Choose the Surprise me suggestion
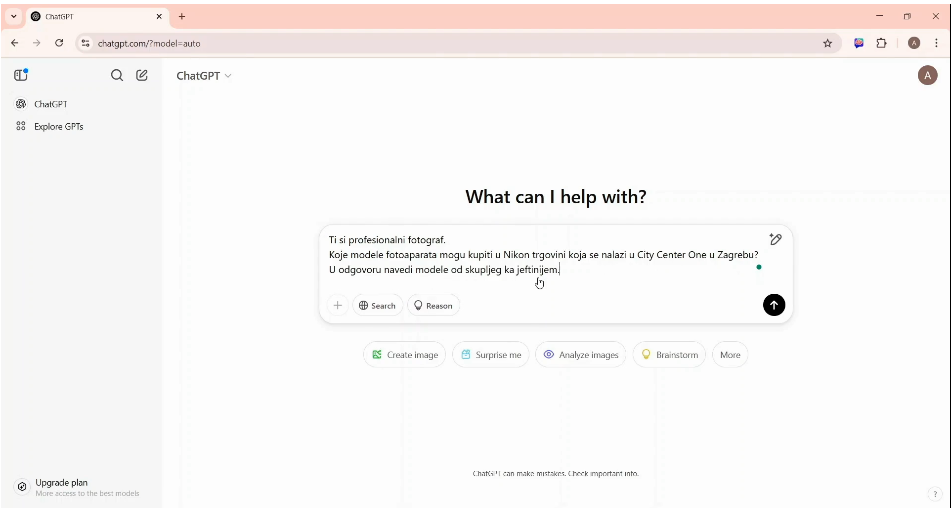 [x=491, y=355]
